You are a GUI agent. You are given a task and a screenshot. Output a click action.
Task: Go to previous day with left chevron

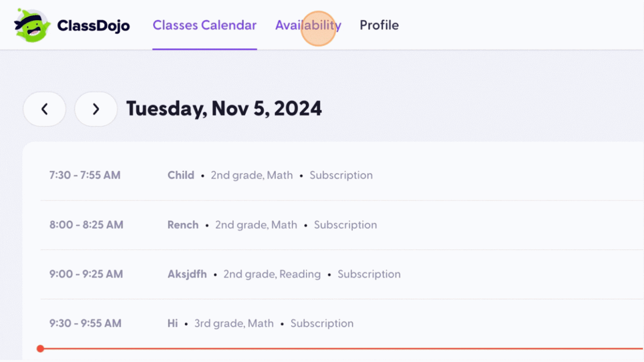(45, 109)
